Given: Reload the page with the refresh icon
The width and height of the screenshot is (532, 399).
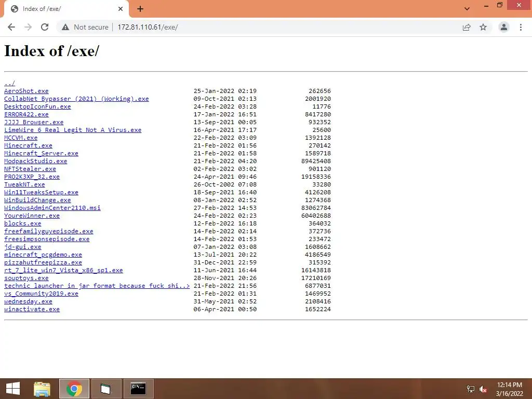Looking at the screenshot, I should click(x=45, y=27).
